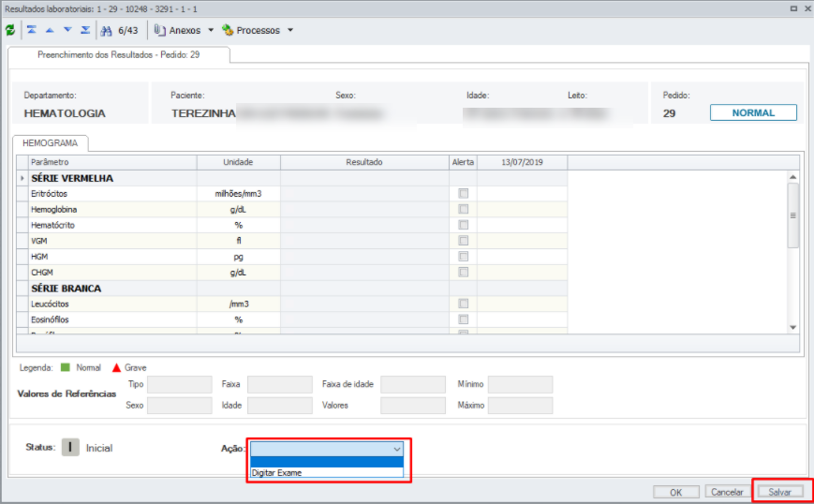Click the Salvar button
This screenshot has height=504, width=814.
(x=779, y=492)
